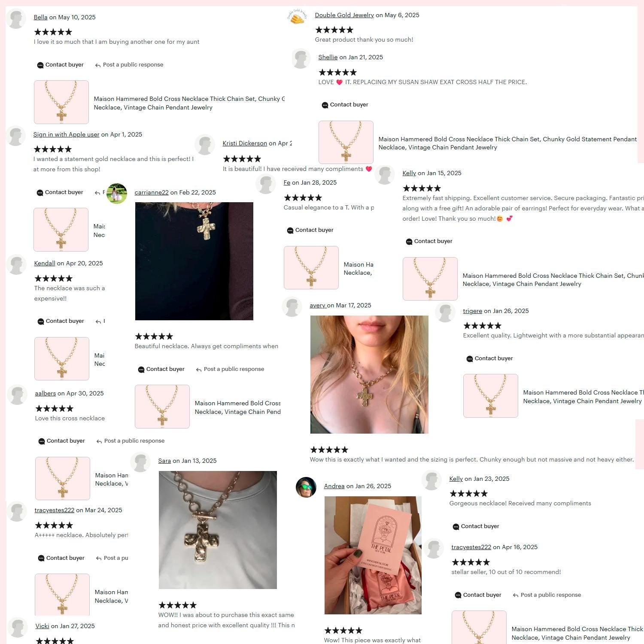Click the Contact buyer icon under Kelly's Jan 23 review
This screenshot has width=644, height=644.
tap(456, 527)
